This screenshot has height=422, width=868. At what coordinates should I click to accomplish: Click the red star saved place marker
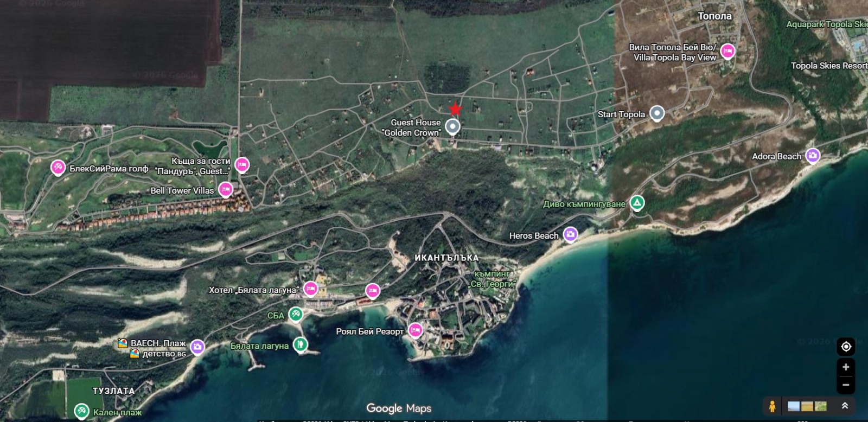[x=455, y=110]
